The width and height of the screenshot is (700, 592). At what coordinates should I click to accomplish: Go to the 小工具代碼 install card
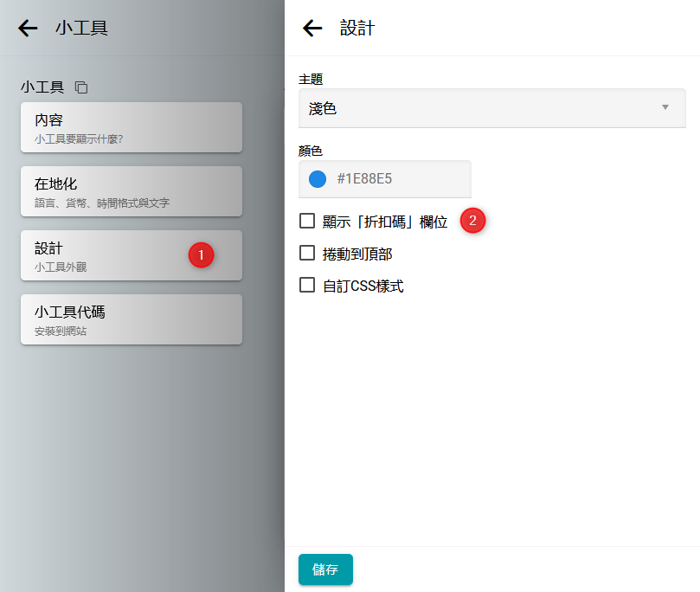click(131, 319)
